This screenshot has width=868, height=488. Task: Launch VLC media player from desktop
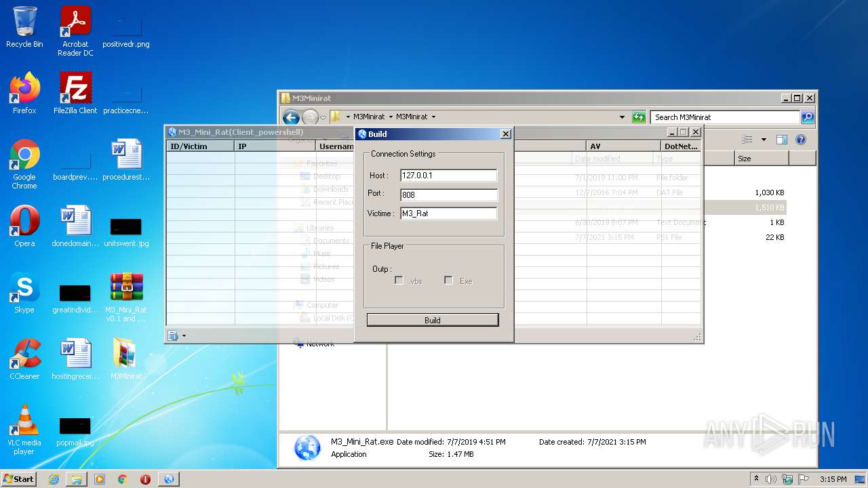(24, 430)
